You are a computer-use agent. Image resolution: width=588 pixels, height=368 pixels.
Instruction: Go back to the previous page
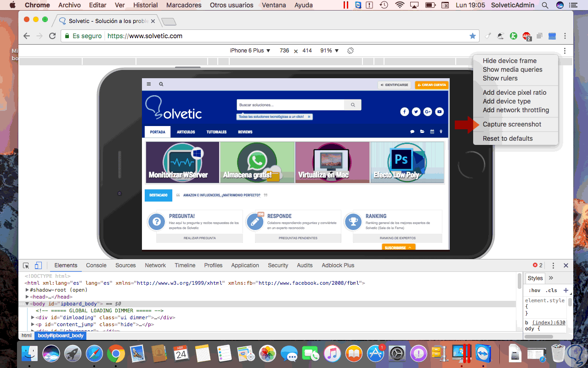[27, 36]
